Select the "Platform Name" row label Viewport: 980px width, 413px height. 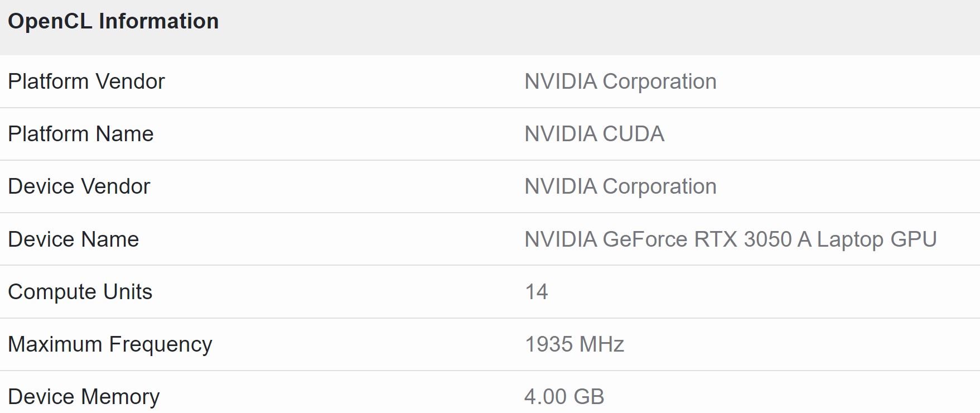[81, 134]
